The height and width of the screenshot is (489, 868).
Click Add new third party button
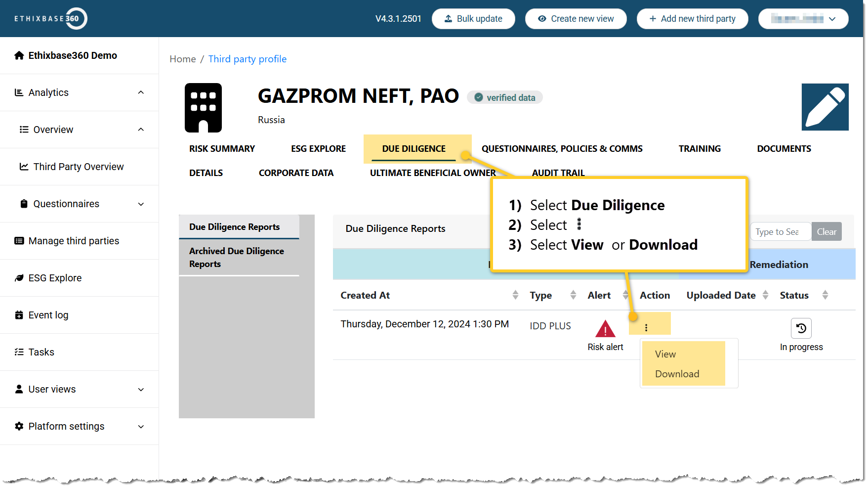(692, 19)
